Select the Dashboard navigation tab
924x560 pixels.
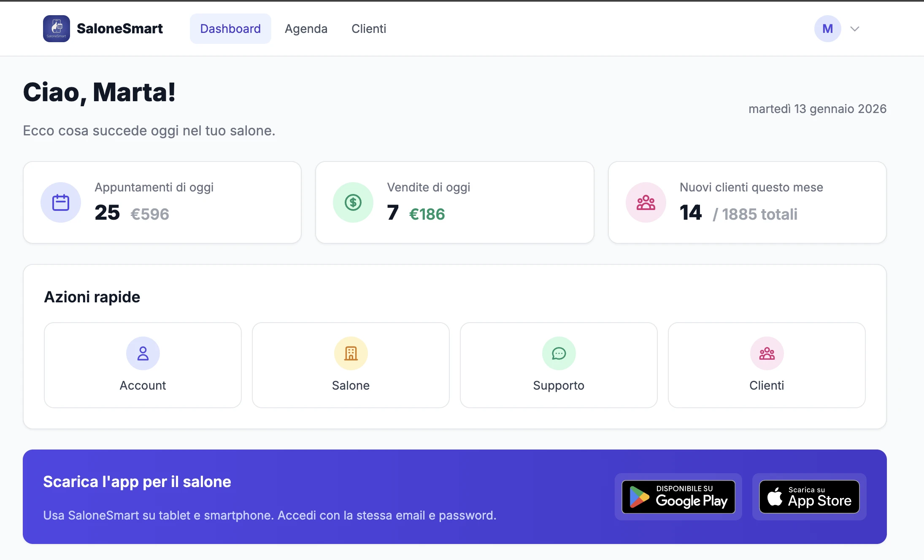230,29
